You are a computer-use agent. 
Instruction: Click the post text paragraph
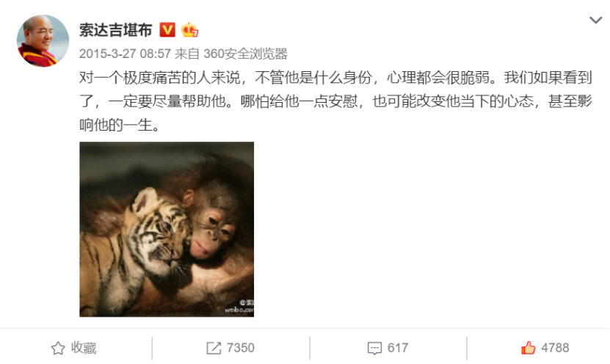(x=335, y=101)
